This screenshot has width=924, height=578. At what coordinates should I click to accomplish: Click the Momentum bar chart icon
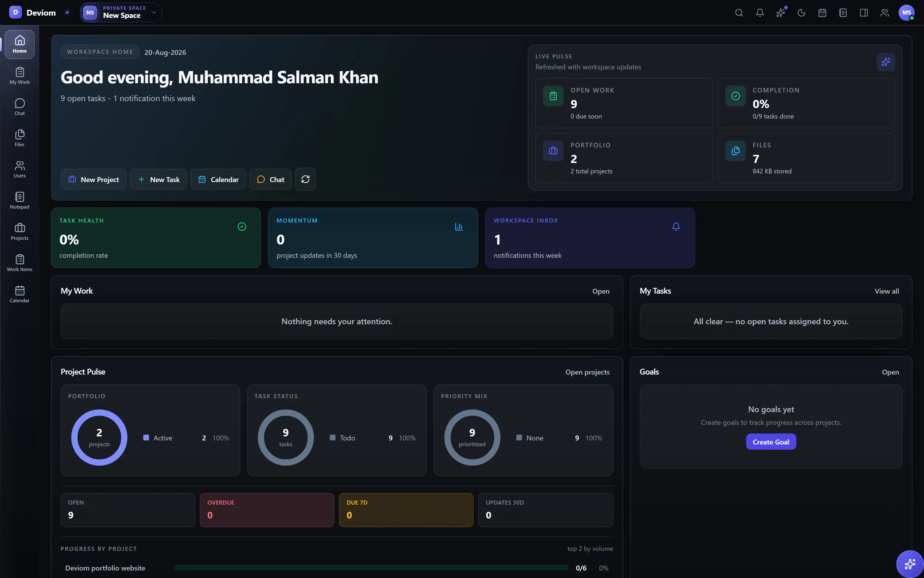(x=459, y=227)
